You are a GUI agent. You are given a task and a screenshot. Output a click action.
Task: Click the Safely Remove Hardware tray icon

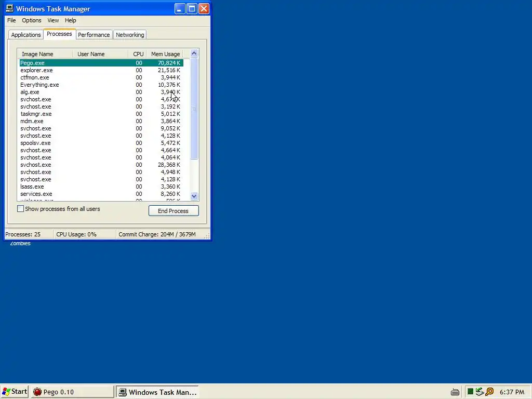[480, 392]
